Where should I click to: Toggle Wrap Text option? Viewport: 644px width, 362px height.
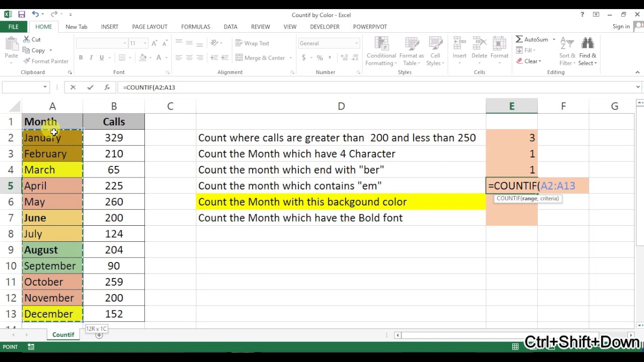point(252,43)
